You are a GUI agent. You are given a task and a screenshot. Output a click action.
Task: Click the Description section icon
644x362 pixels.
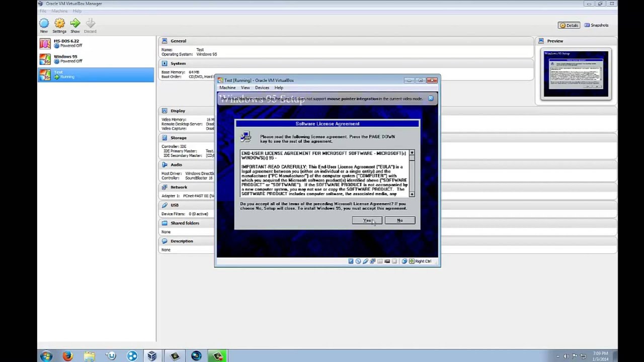(165, 241)
